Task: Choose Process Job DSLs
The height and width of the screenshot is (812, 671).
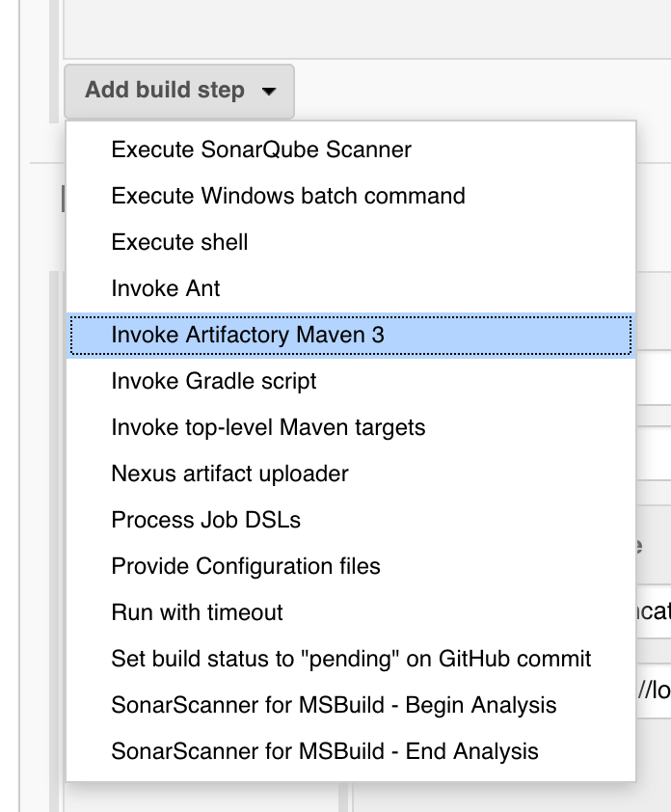Action: pos(206,520)
